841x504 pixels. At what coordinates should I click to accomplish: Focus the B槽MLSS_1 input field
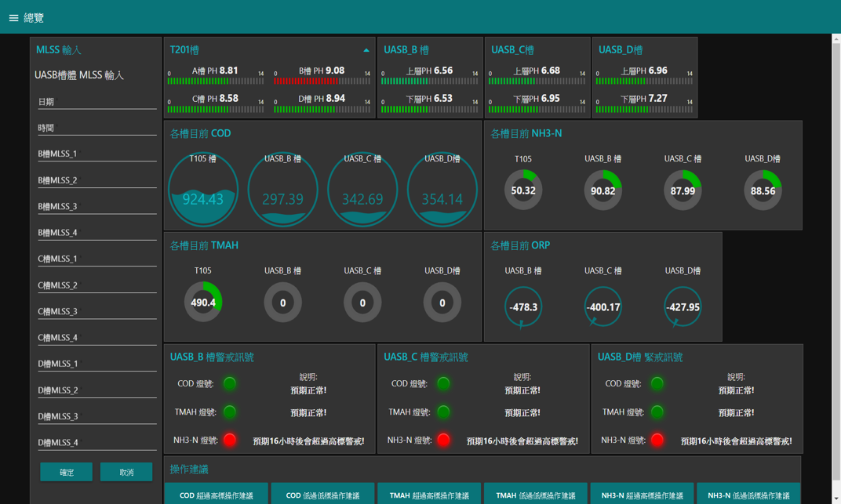tap(97, 154)
